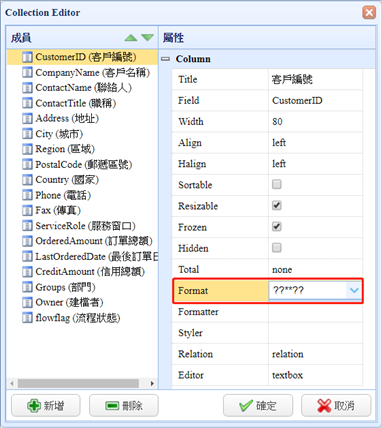The image size is (382, 428).
Task: Click the CustomerID member column icon
Action: point(27,57)
